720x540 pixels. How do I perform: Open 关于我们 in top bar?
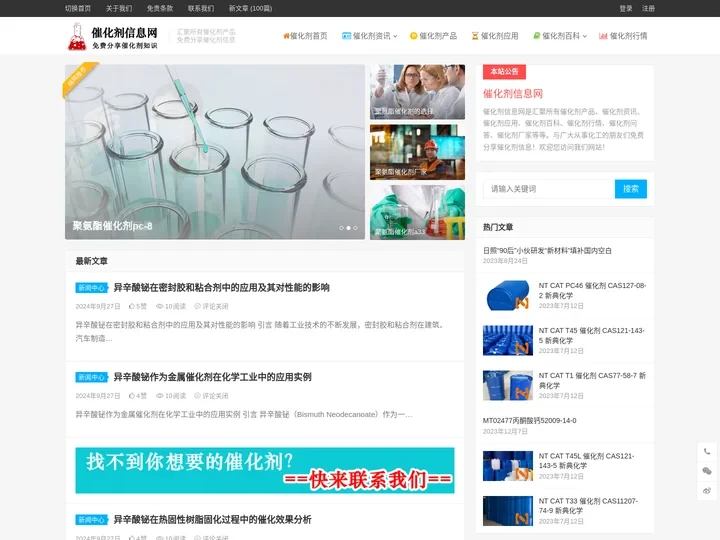tap(119, 8)
